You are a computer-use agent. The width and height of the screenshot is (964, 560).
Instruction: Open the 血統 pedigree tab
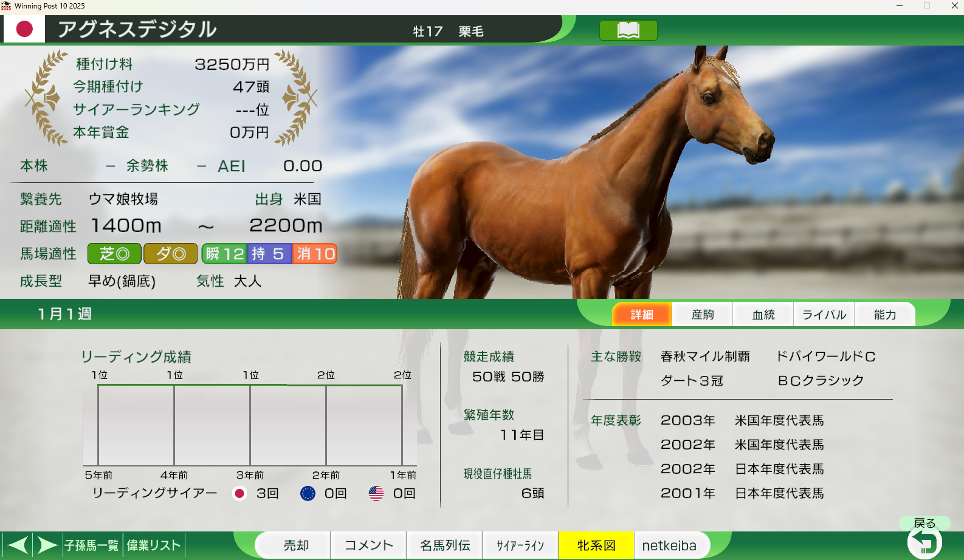[763, 315]
